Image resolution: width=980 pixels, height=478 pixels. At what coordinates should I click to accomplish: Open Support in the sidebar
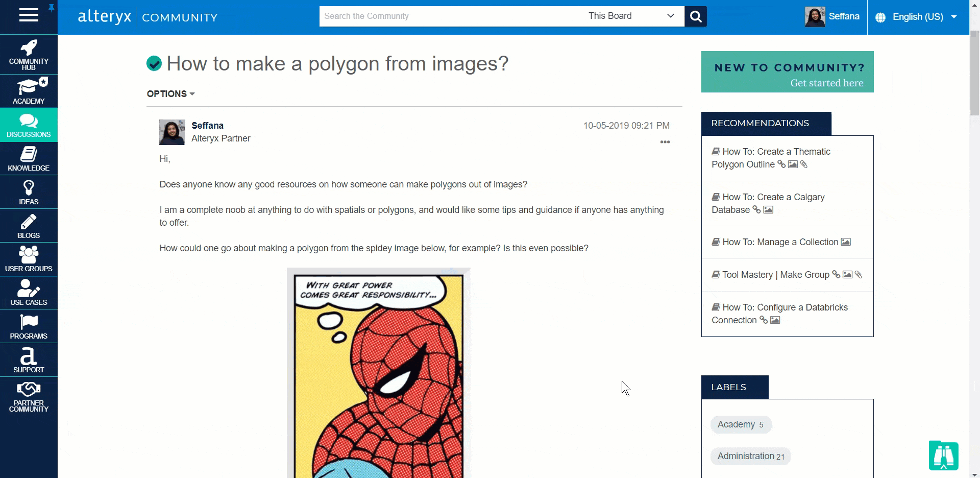(x=29, y=360)
